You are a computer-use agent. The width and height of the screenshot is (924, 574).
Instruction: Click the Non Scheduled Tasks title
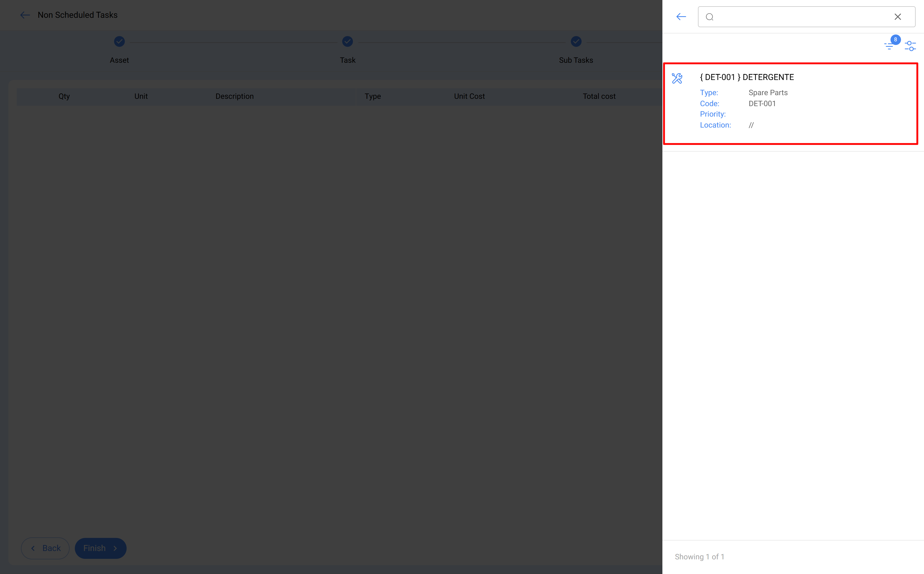pyautogui.click(x=77, y=15)
